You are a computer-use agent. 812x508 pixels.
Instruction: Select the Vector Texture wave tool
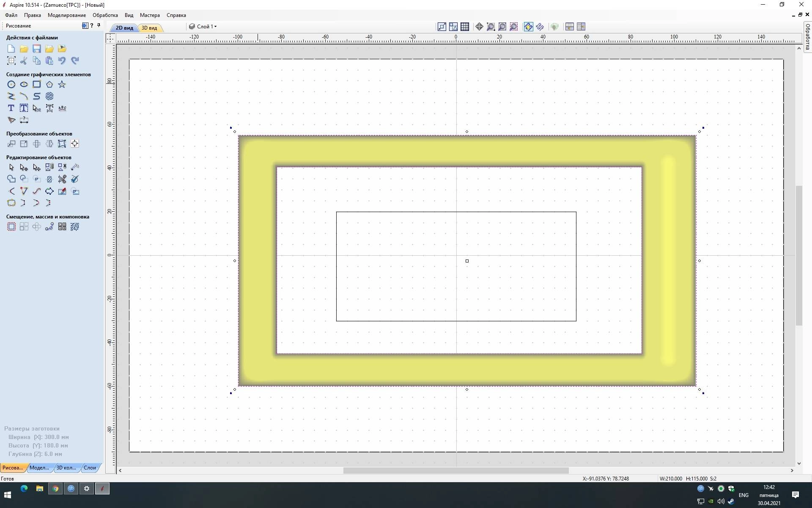49,96
